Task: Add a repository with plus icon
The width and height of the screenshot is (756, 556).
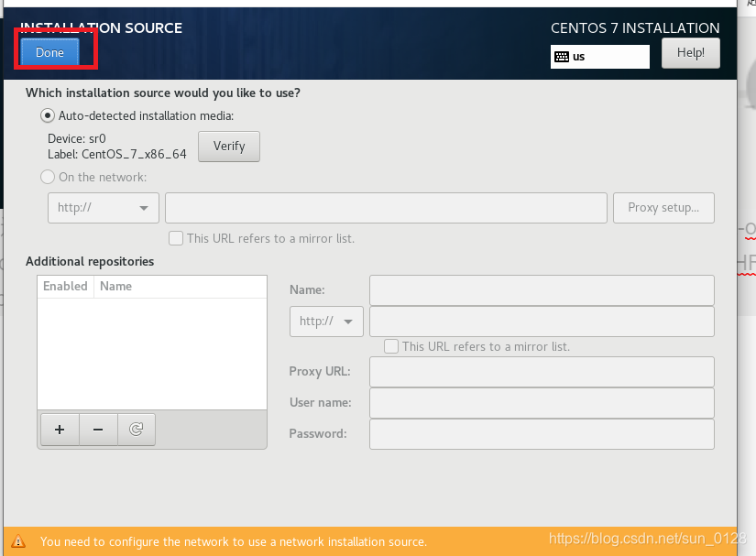Action: [60, 430]
